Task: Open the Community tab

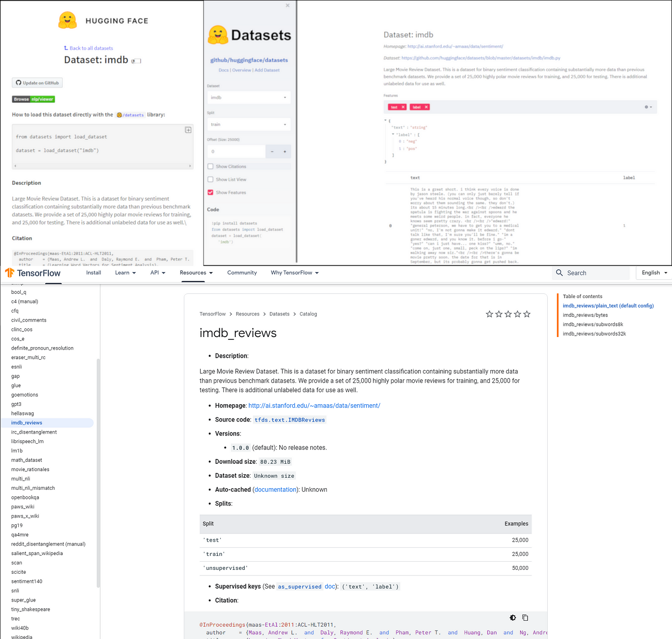Action: point(242,273)
